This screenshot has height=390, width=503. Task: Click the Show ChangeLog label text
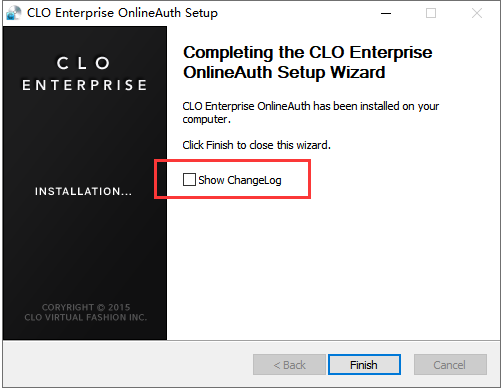(x=240, y=180)
